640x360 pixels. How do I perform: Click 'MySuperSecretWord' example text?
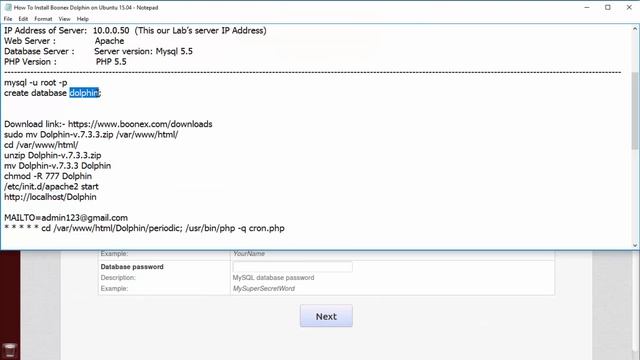click(x=264, y=288)
